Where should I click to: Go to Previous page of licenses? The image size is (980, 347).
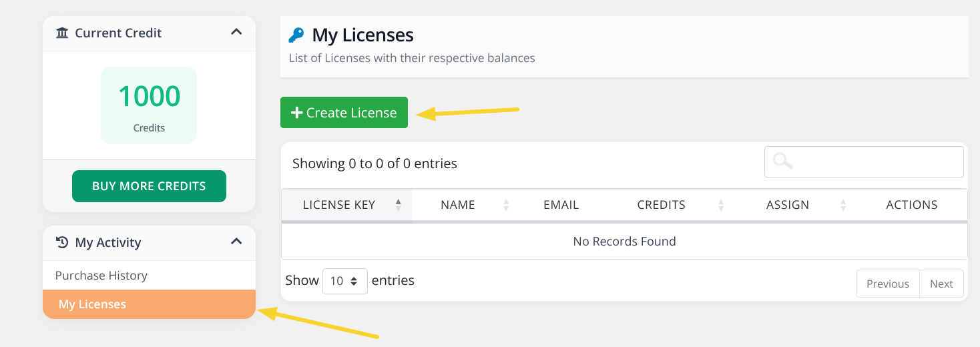[887, 284]
